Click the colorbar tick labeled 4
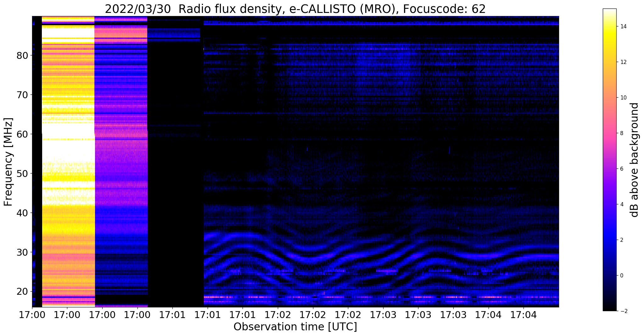Image resolution: width=644 pixels, height=336 pixels. 621,204
